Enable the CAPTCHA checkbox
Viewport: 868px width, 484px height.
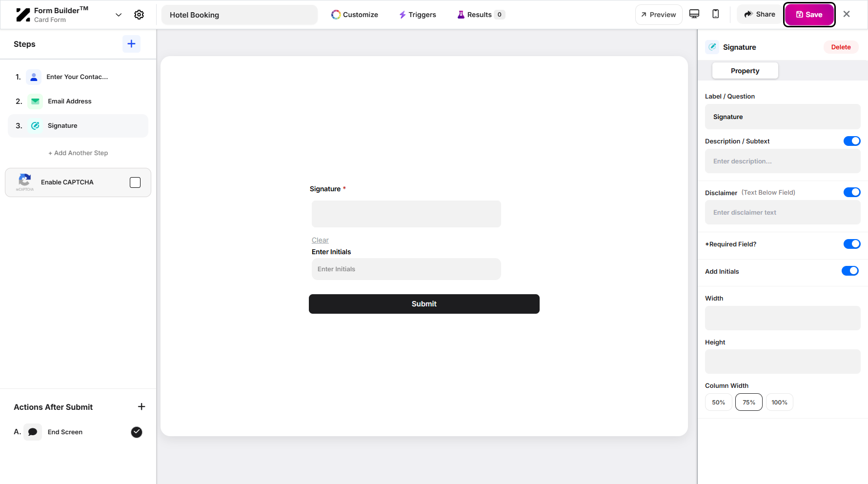tap(135, 182)
